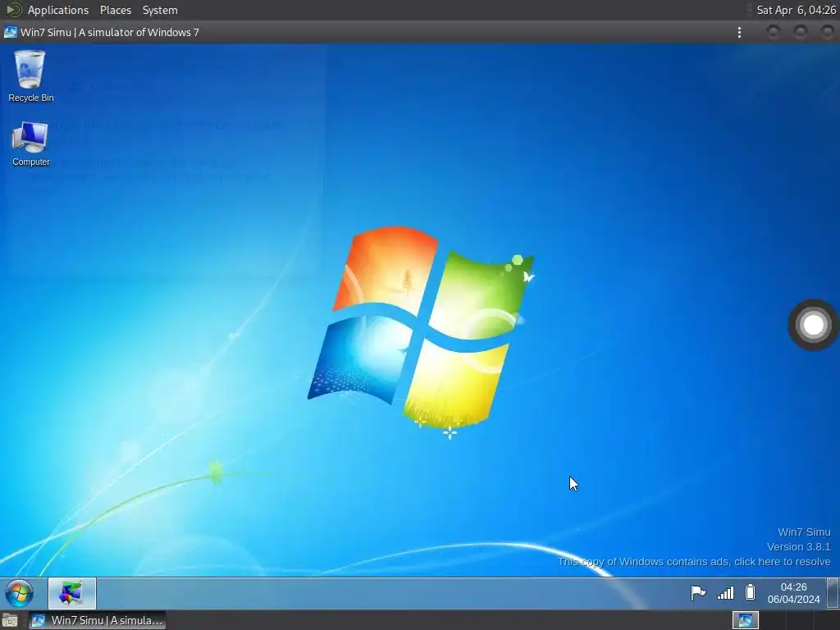Click the workspace switcher thumbnail
Viewport: 840px width, 630px height.
[745, 620]
